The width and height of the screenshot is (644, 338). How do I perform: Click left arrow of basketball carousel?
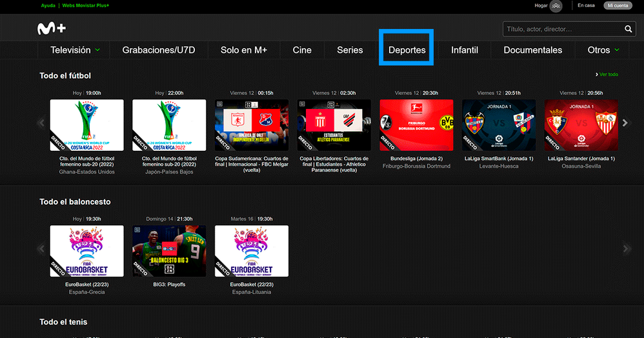pos(42,248)
